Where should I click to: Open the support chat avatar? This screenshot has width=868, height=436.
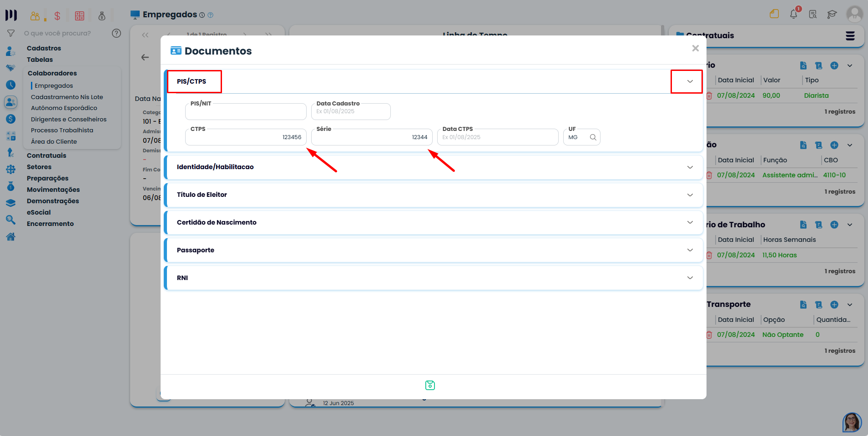[x=852, y=422]
